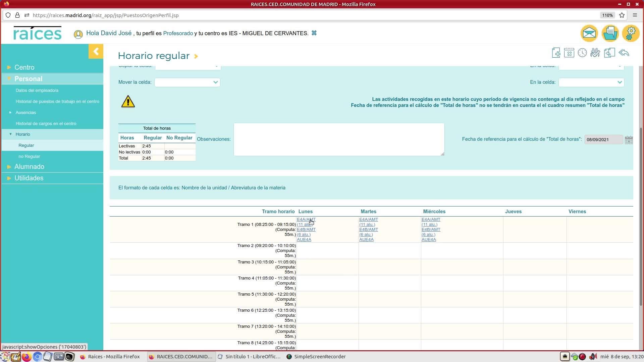Click the new document plus icon
644x362 pixels.
[x=556, y=53]
